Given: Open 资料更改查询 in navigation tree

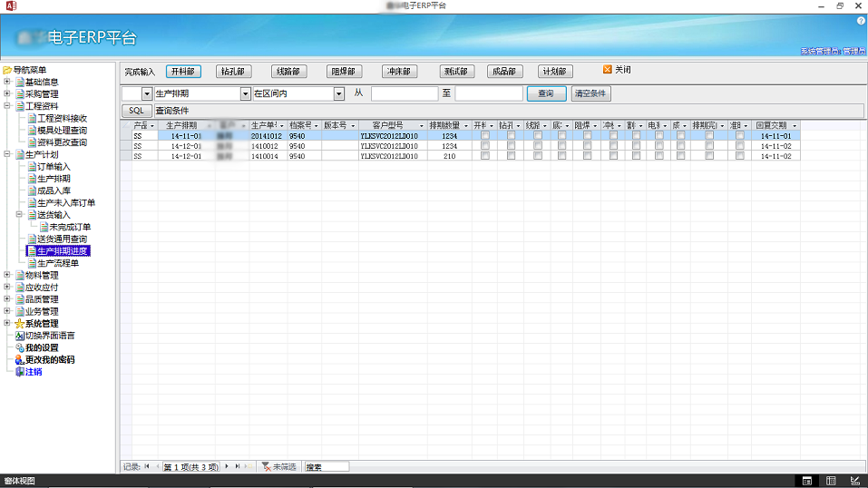Looking at the screenshot, I should (62, 142).
